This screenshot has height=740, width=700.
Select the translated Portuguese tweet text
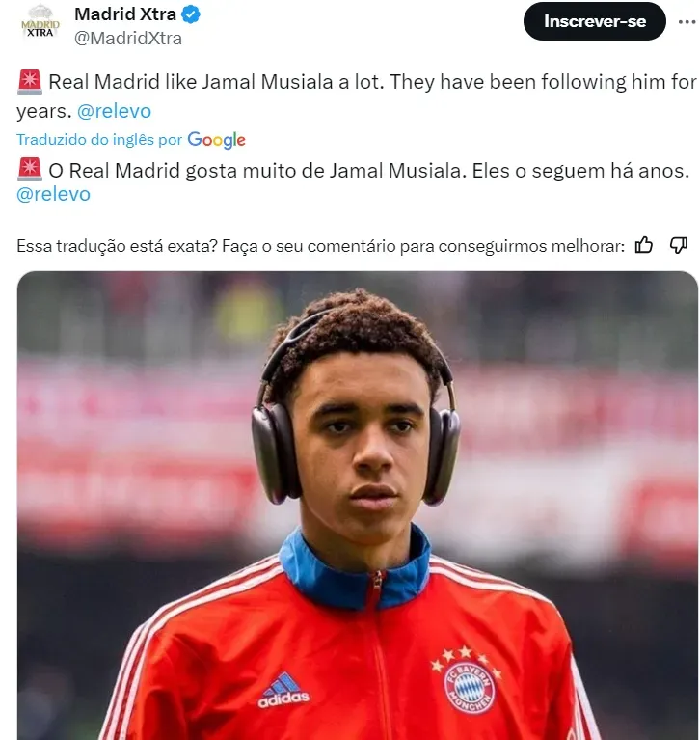click(x=353, y=181)
